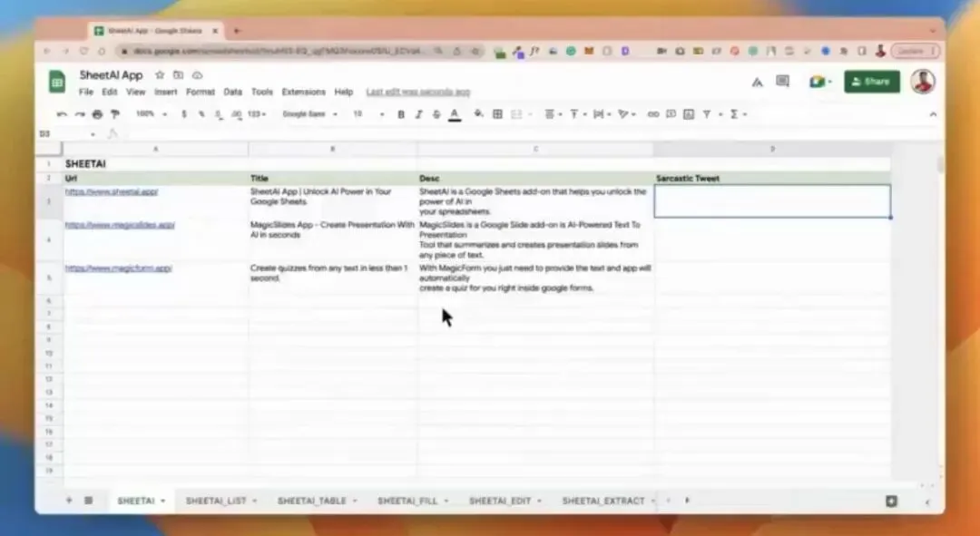The image size is (980, 536).
Task: Open the fill color picker
Action: pos(478,114)
